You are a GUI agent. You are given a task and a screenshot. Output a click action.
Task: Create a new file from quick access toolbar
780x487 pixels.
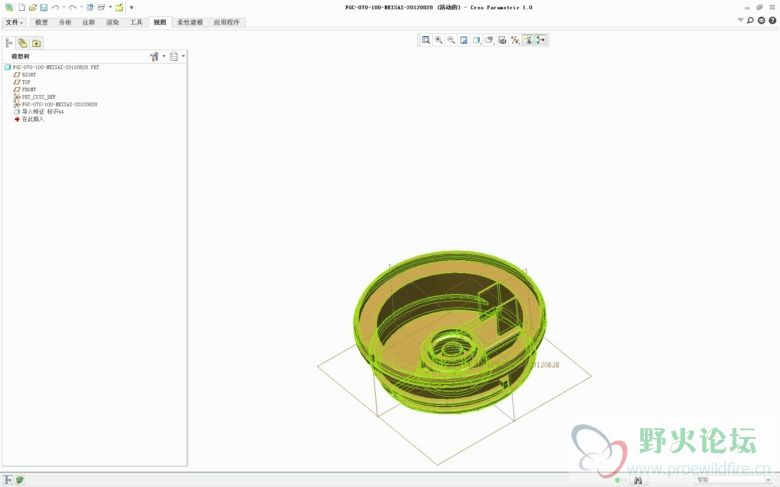22,7
